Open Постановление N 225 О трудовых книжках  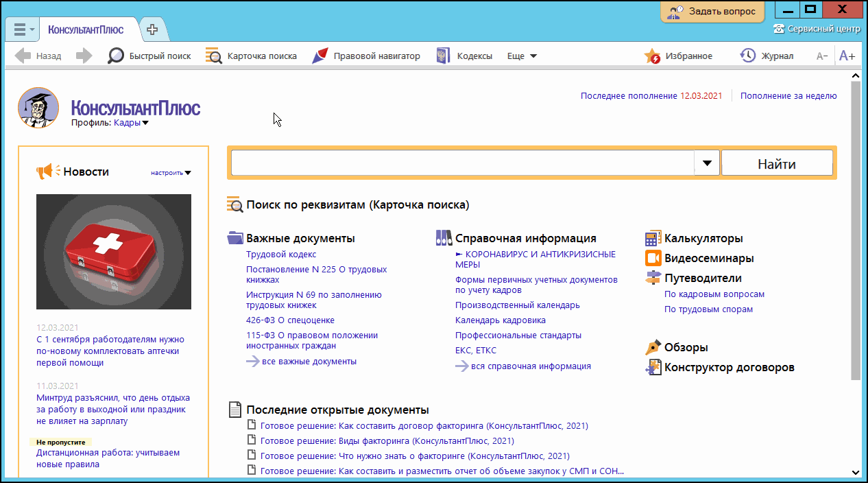(x=317, y=274)
